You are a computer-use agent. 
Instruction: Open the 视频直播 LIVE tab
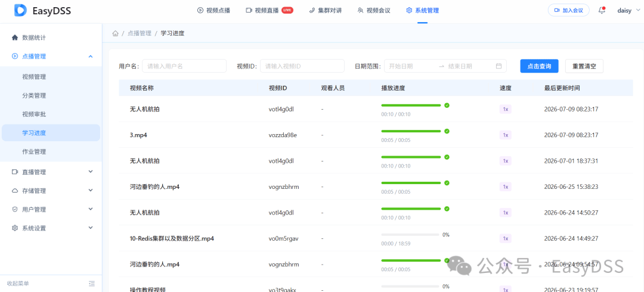(270, 11)
